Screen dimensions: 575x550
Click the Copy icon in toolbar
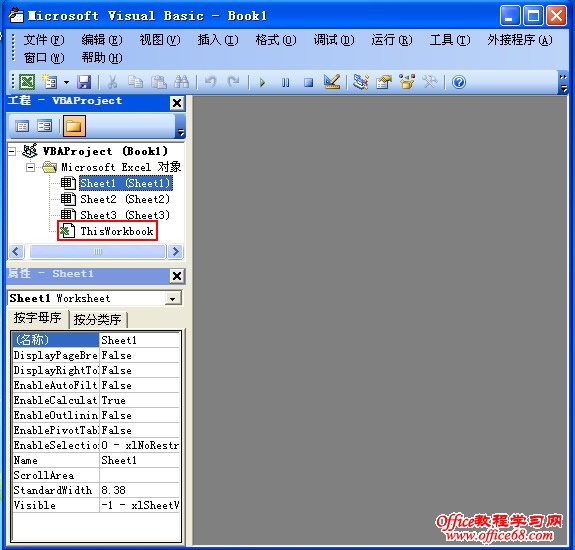(135, 82)
